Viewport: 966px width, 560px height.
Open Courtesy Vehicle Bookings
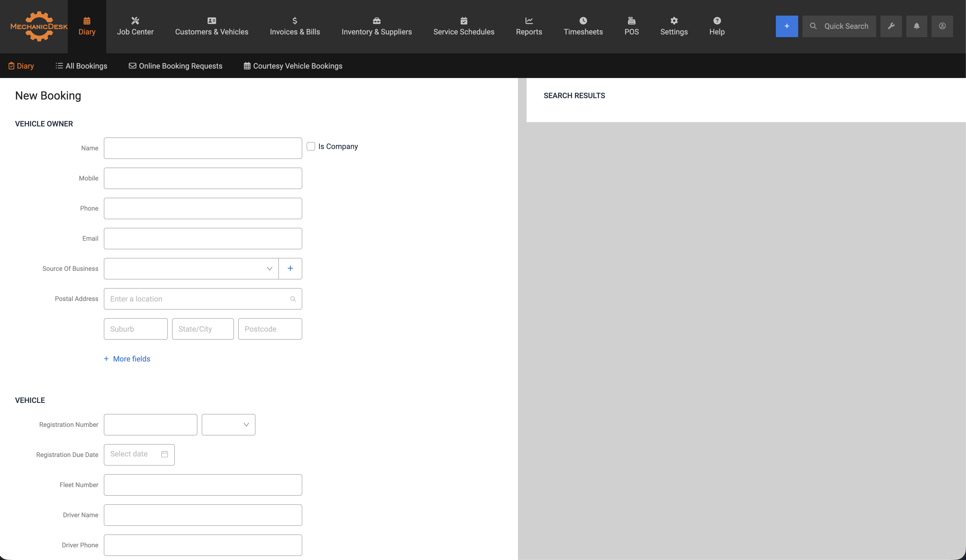pyautogui.click(x=293, y=66)
